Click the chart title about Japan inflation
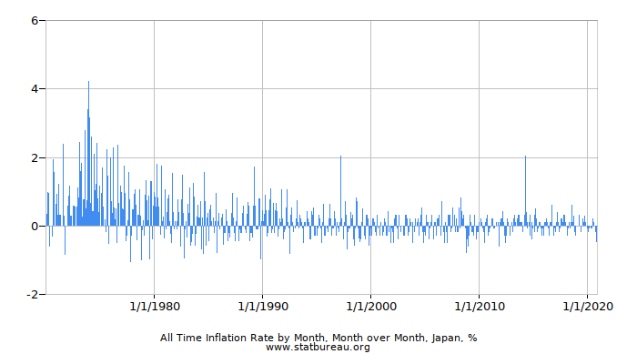Viewport: 637px width, 364px height. point(318,338)
